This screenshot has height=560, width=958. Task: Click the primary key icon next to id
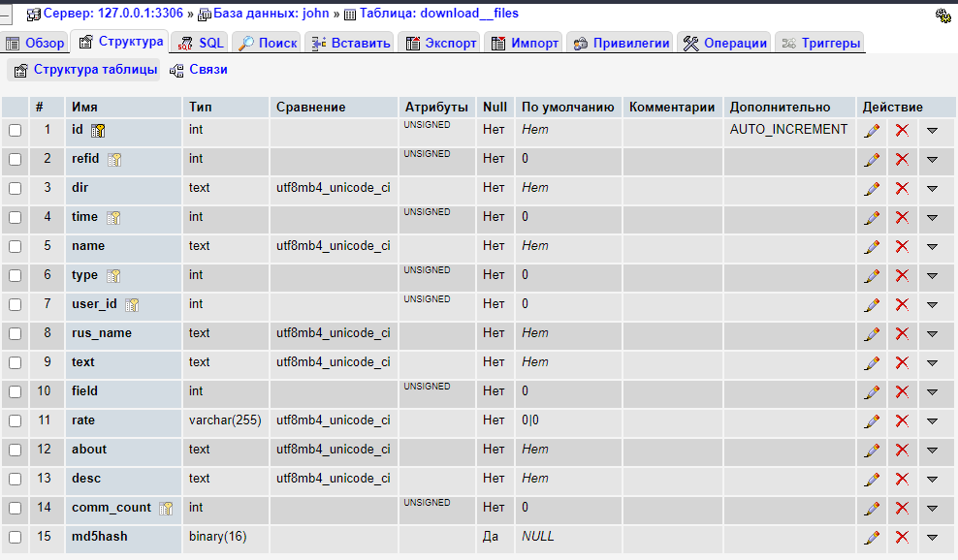98,130
